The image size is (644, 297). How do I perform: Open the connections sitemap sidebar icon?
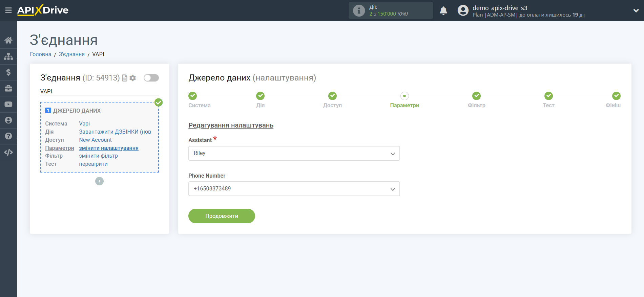(x=8, y=56)
